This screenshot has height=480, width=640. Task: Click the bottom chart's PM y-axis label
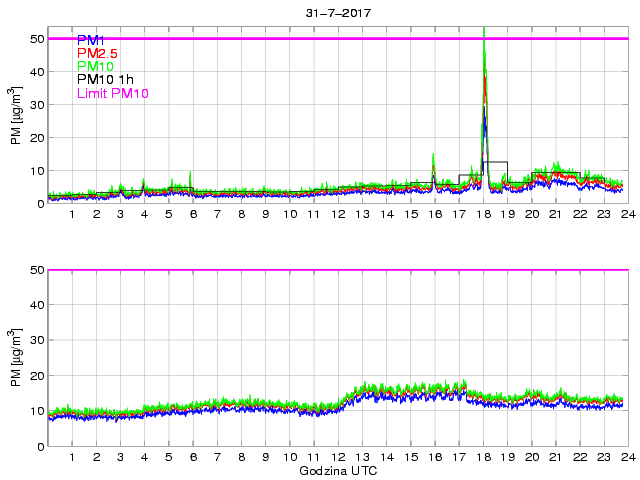pos(16,358)
